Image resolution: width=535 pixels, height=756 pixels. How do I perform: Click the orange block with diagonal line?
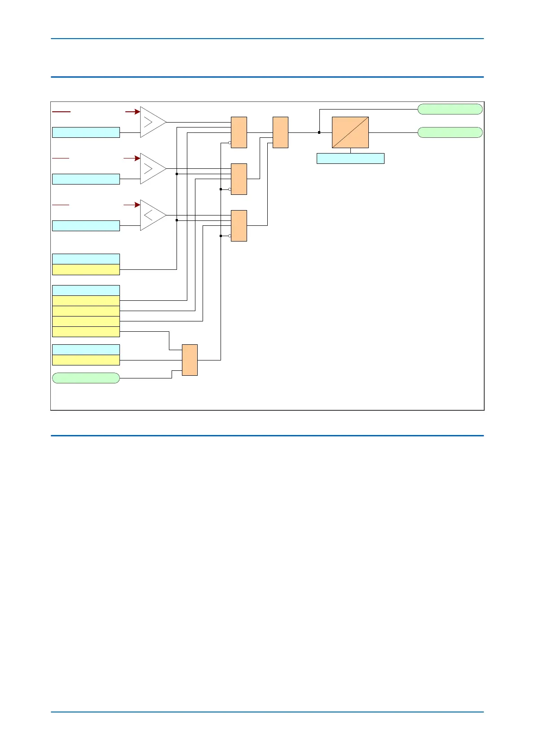(x=350, y=132)
